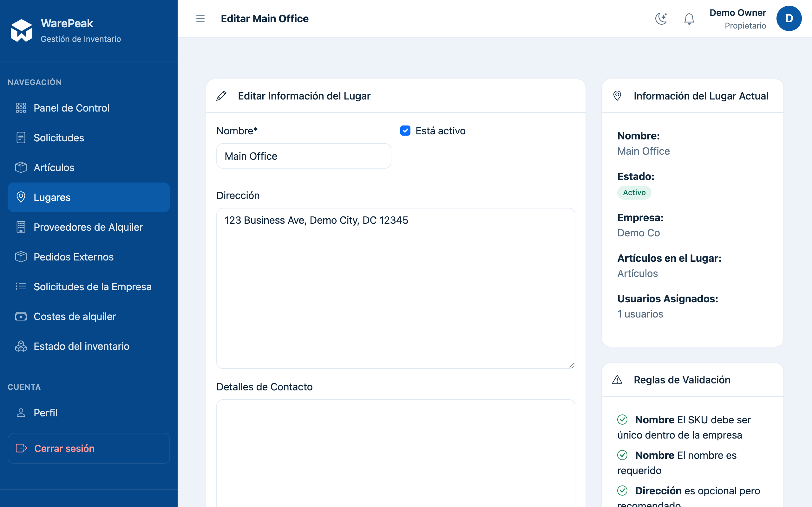The image size is (812, 507).
Task: Click the Proveedores de Alquiler building icon
Action: tap(21, 227)
